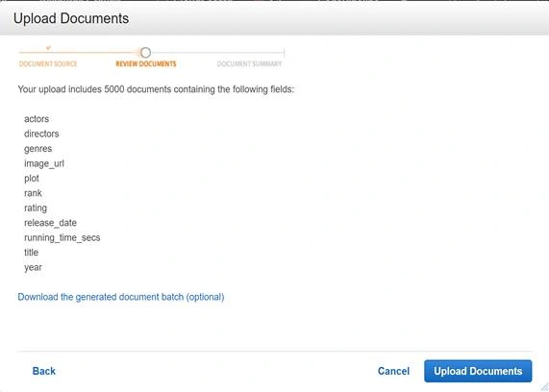The height and width of the screenshot is (392, 549).
Task: Click the year field name
Action: [33, 267]
